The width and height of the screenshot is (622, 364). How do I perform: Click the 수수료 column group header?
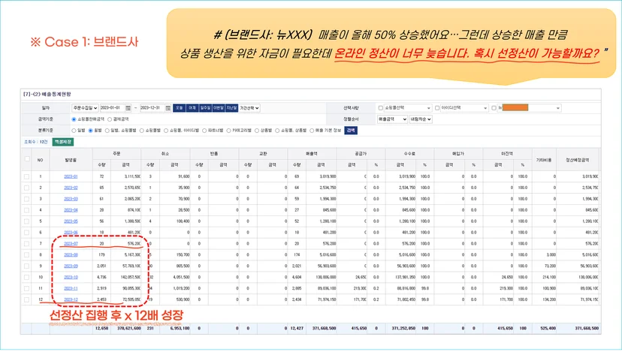[x=409, y=153]
